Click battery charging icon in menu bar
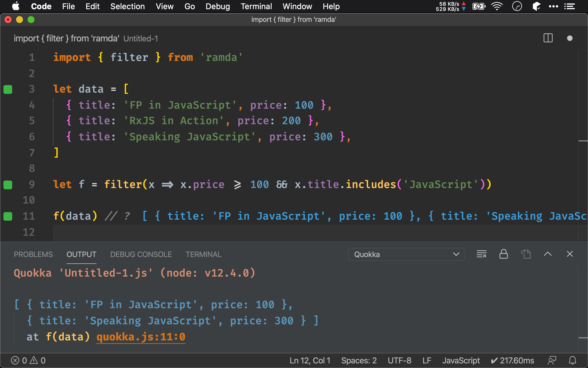588x368 pixels. 479,6
